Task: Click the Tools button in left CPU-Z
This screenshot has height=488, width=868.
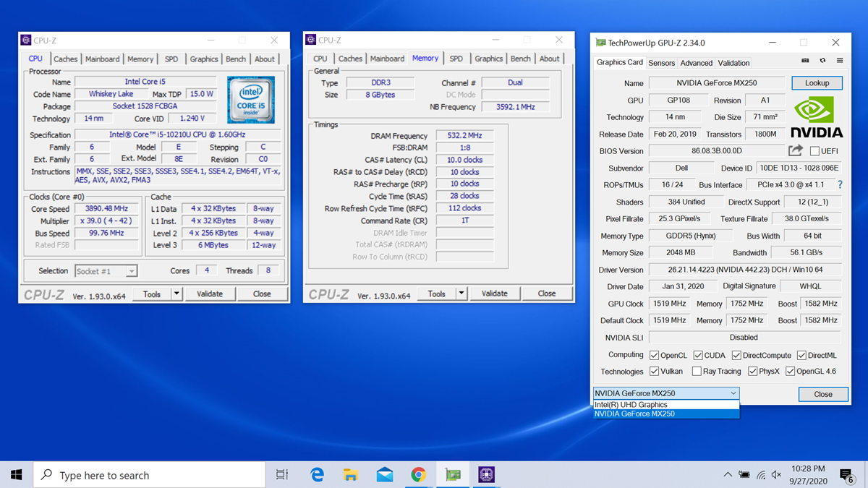Action: tap(152, 294)
